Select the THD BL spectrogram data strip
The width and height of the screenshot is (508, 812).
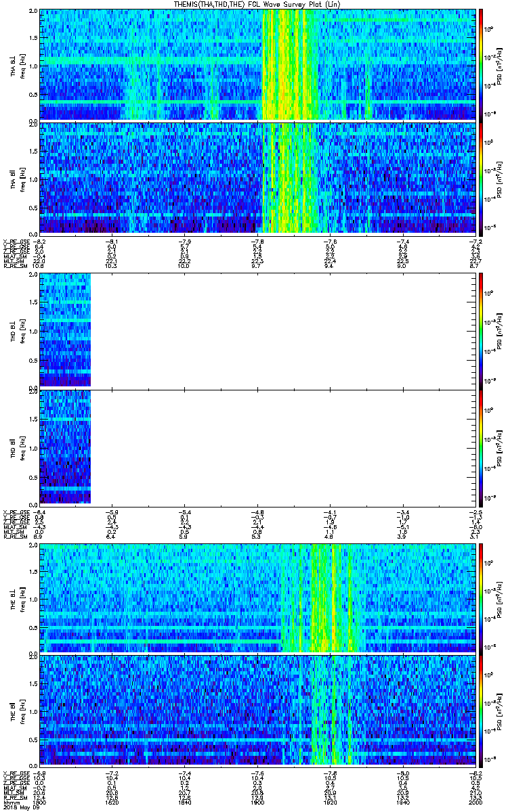(65, 330)
